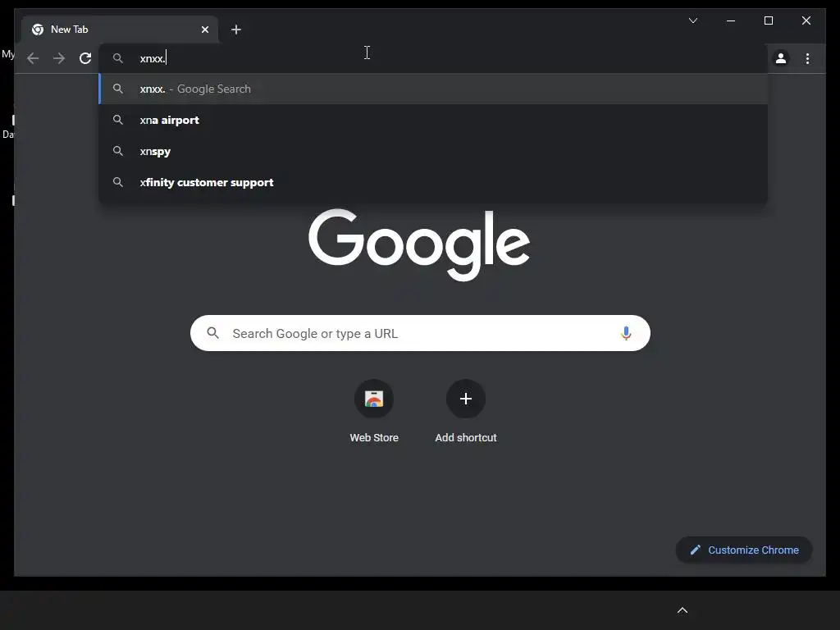This screenshot has height=630, width=840.
Task: Choose 'xfinity customer support' suggestion
Action: tap(433, 182)
